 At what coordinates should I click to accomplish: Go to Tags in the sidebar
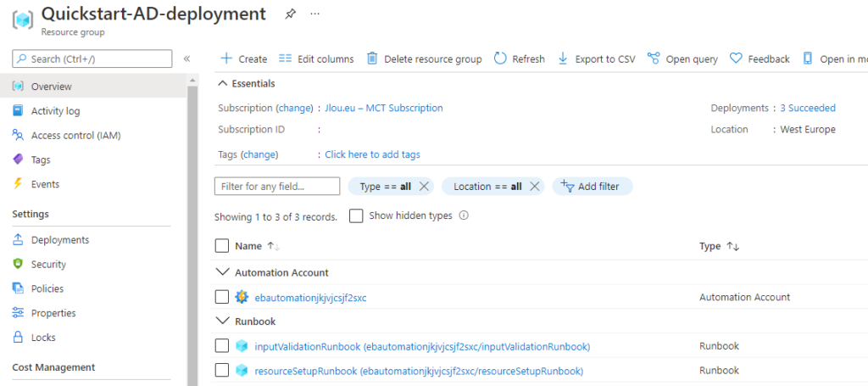(x=41, y=159)
